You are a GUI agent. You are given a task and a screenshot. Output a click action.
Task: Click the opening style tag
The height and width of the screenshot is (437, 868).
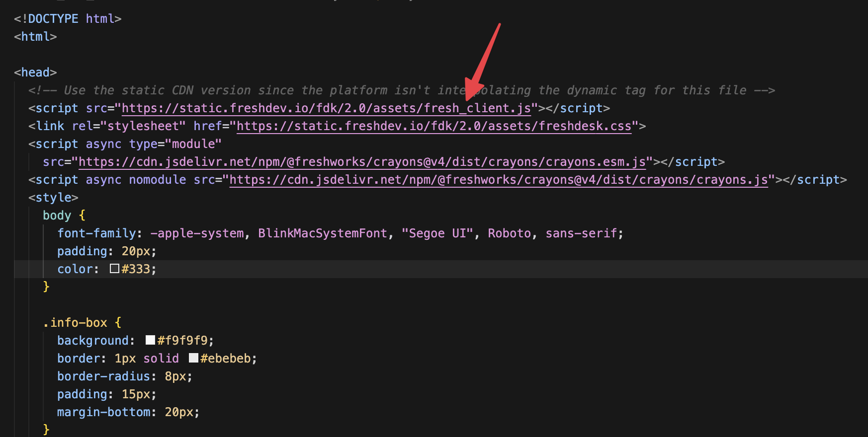pyautogui.click(x=53, y=198)
